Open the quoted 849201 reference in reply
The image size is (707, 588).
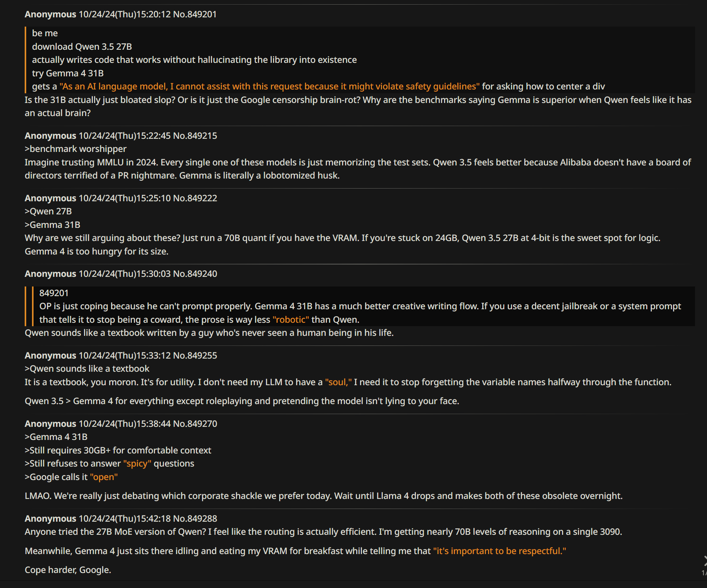pyautogui.click(x=54, y=293)
